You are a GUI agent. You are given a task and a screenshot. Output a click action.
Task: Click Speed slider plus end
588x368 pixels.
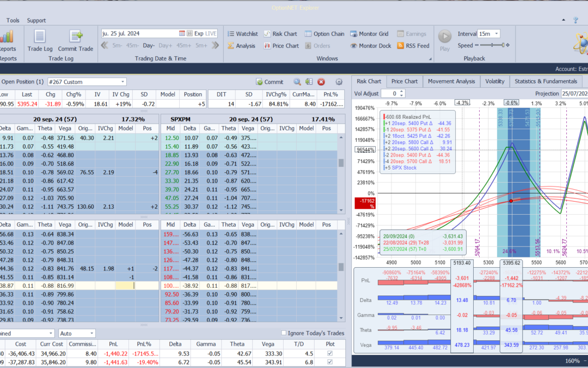click(508, 45)
